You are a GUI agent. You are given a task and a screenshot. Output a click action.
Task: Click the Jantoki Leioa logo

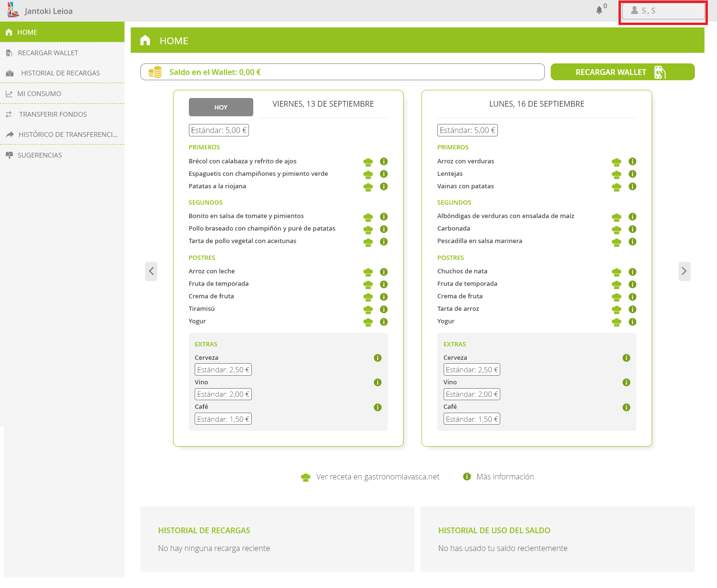[13, 10]
